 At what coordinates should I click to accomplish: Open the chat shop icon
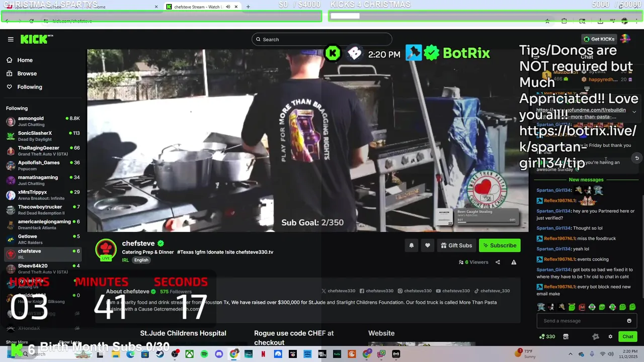coord(566,336)
